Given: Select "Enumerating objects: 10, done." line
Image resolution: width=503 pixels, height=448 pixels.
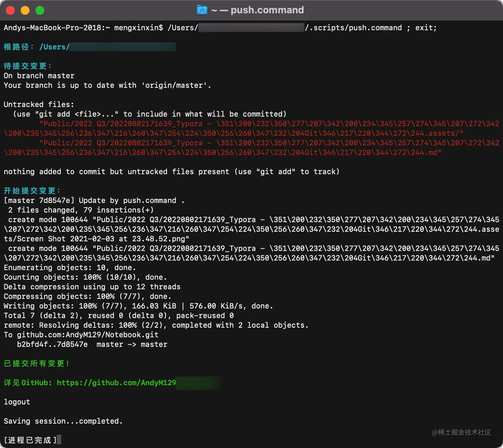Looking at the screenshot, I should click(x=70, y=268).
